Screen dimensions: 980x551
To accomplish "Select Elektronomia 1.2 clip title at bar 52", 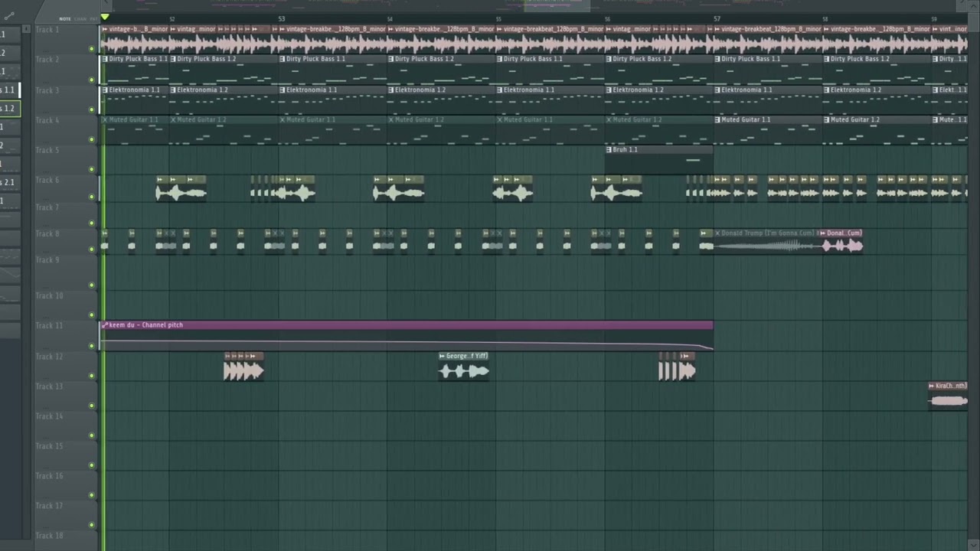I will pos(203,90).
